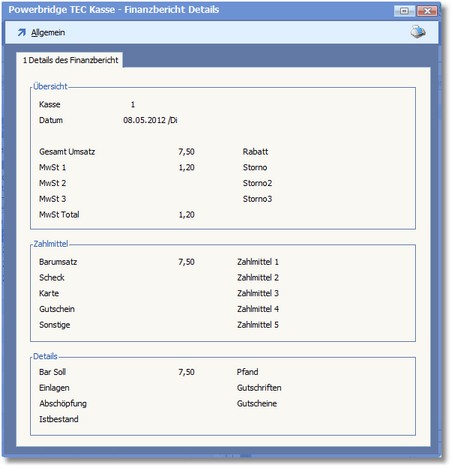Open the Allgemein menu
This screenshot has height=468, width=452.
click(48, 33)
